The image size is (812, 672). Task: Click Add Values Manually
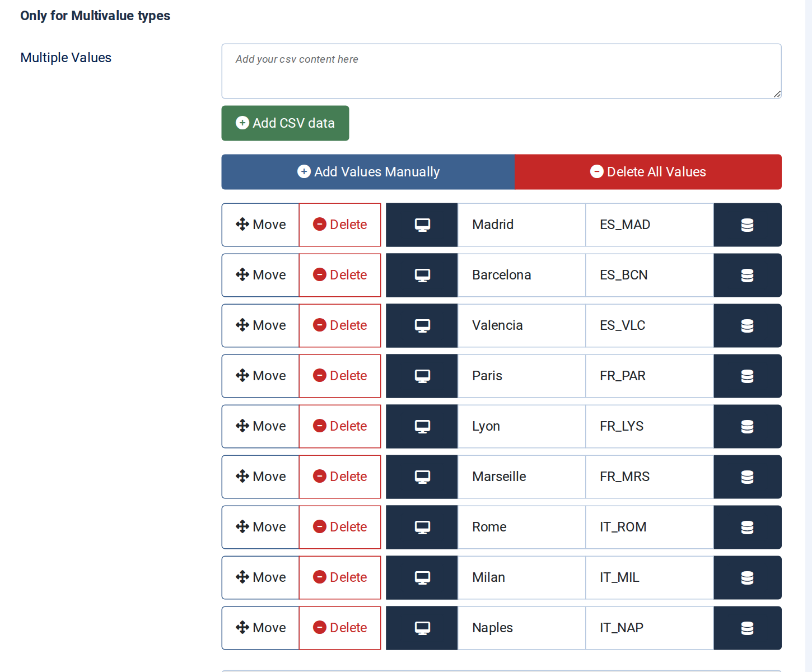(x=368, y=172)
